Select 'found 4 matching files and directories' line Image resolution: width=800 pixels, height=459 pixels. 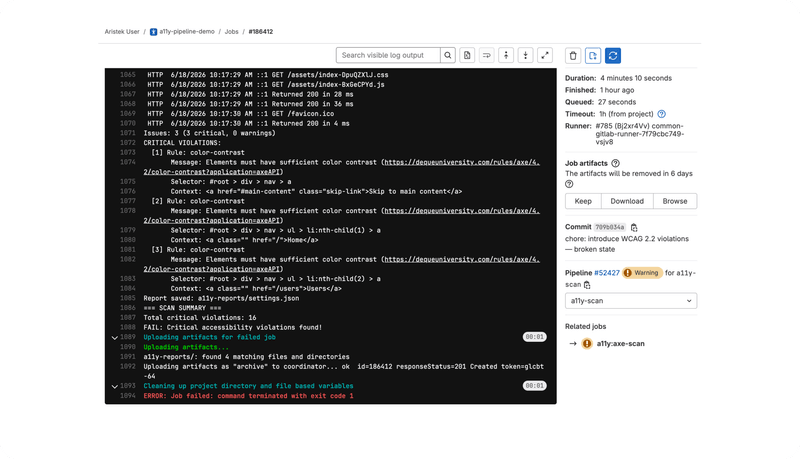(246, 357)
